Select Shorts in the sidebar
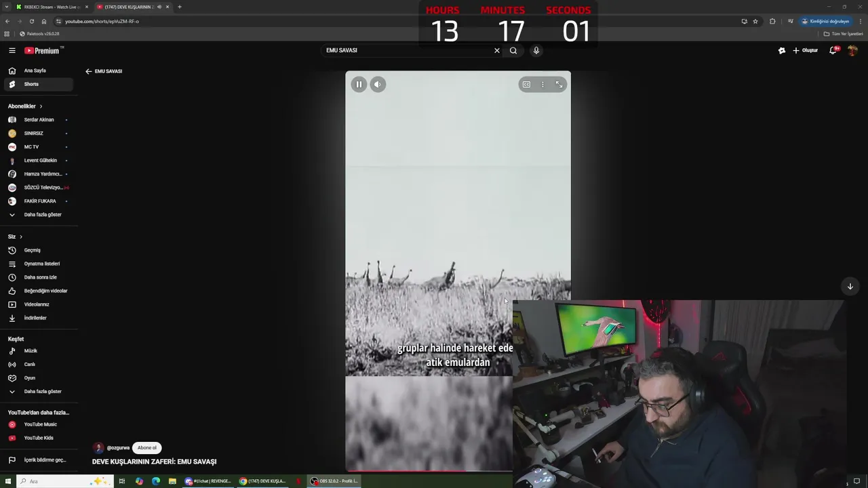 pyautogui.click(x=39, y=84)
